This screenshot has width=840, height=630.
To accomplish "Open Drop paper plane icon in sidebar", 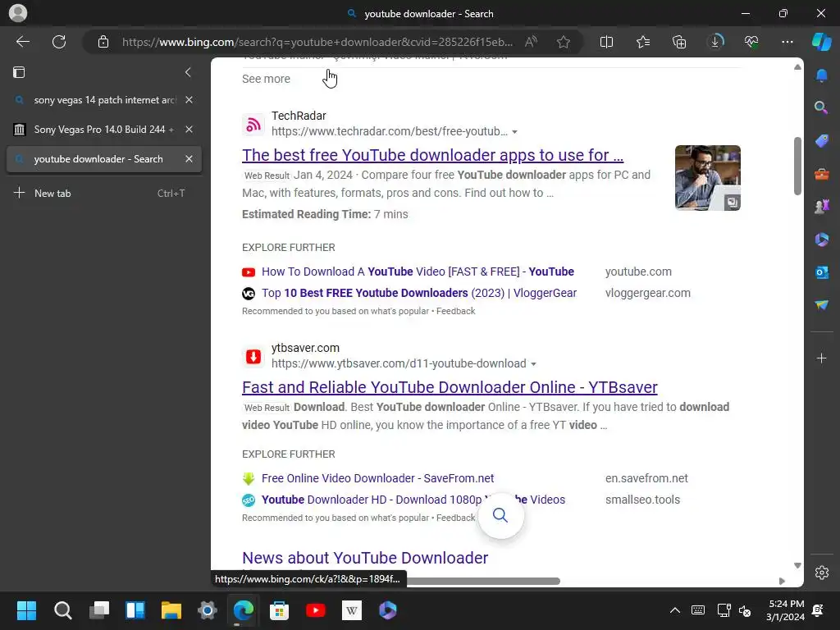I will pos(821,305).
